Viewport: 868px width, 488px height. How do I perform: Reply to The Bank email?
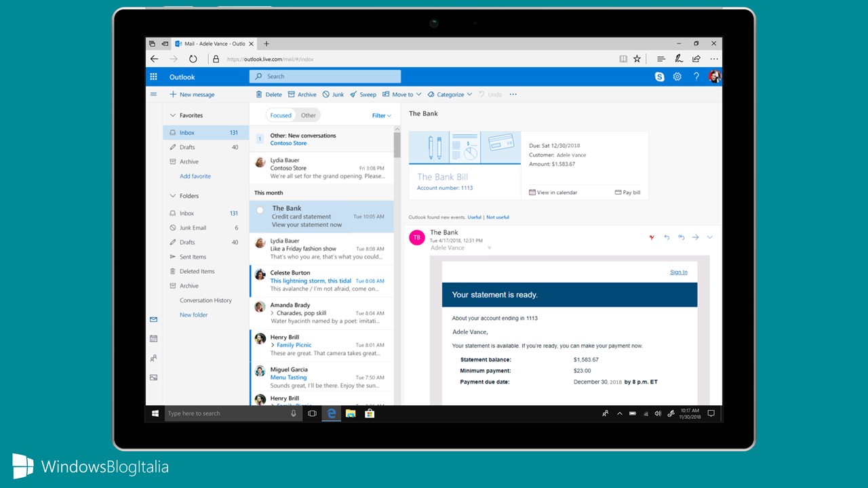667,237
